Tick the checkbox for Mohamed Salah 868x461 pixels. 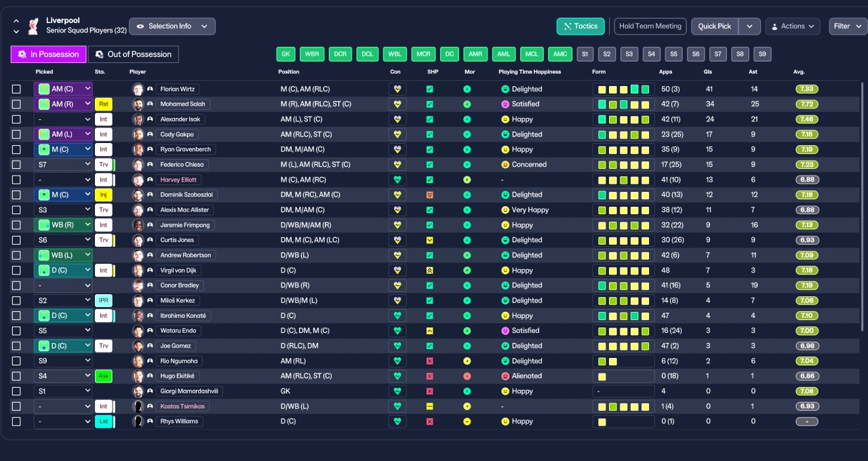(x=16, y=104)
